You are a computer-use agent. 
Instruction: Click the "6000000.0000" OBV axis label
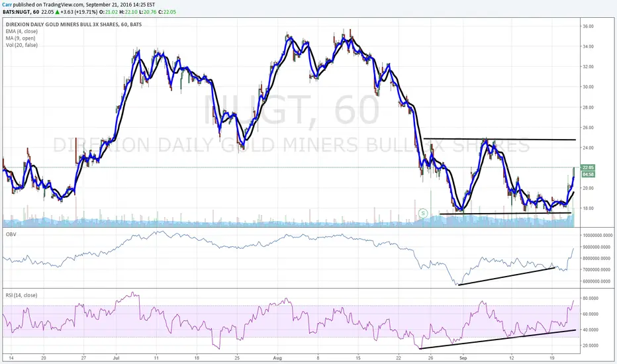(598, 281)
